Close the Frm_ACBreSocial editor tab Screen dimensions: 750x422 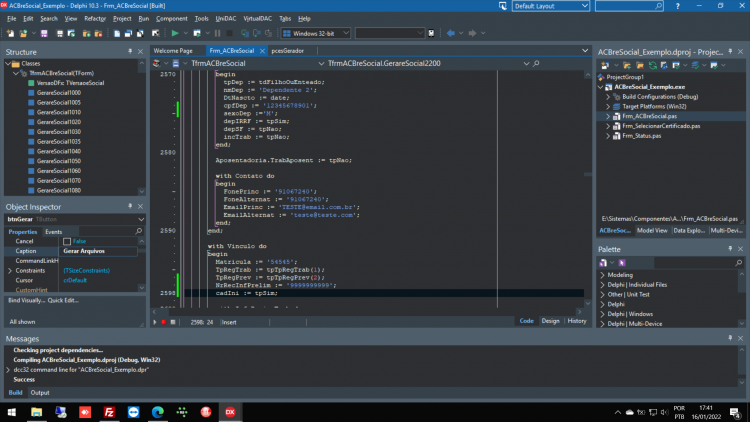click(x=262, y=51)
